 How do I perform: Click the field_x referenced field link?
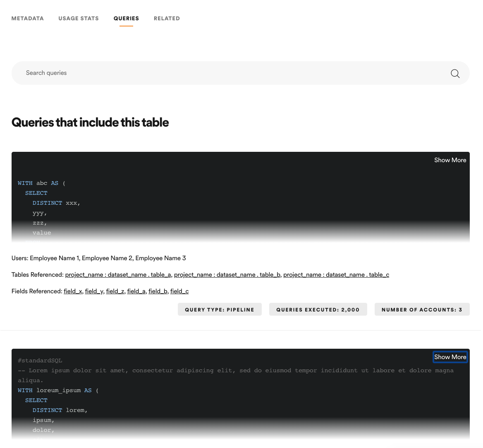72,291
